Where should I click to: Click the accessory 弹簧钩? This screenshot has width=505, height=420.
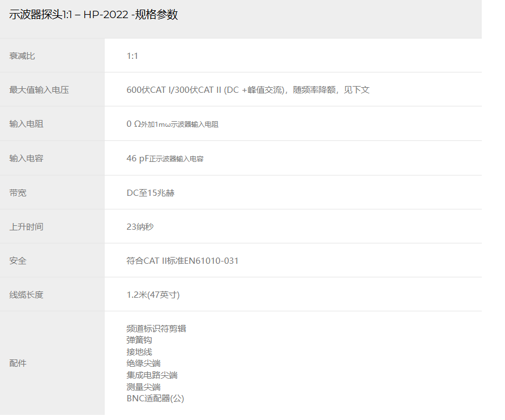pyautogui.click(x=139, y=340)
